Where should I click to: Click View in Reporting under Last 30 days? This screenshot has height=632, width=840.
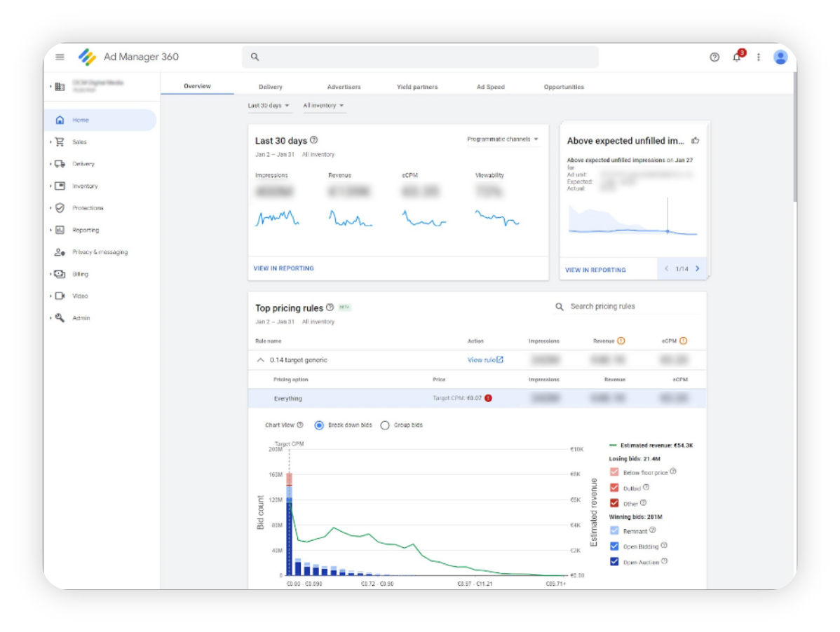point(283,268)
